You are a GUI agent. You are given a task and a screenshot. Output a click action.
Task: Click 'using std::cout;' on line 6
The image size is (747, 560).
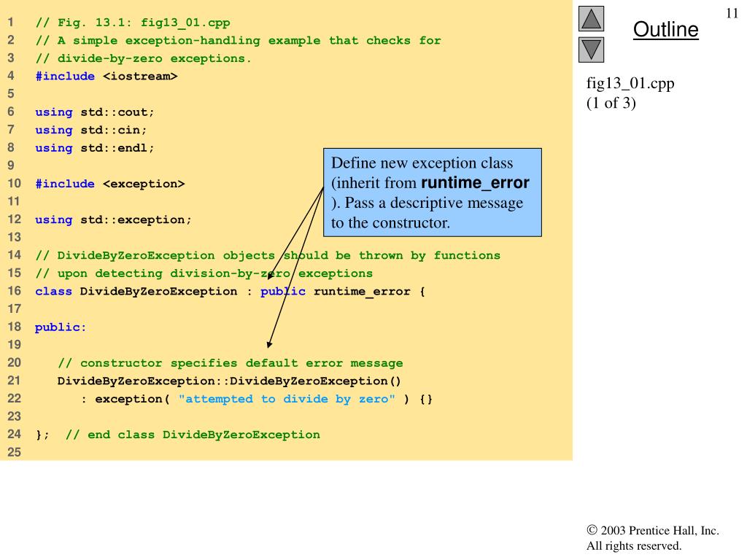click(x=95, y=112)
